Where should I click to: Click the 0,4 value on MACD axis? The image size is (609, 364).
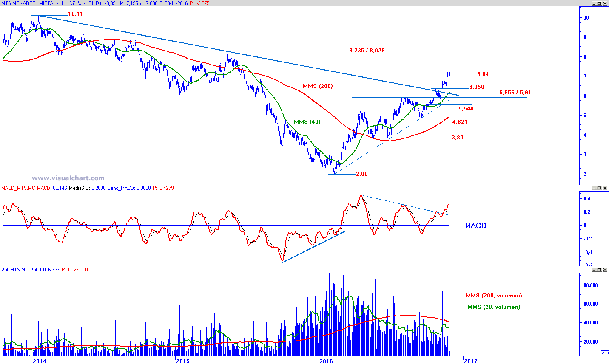click(x=586, y=199)
